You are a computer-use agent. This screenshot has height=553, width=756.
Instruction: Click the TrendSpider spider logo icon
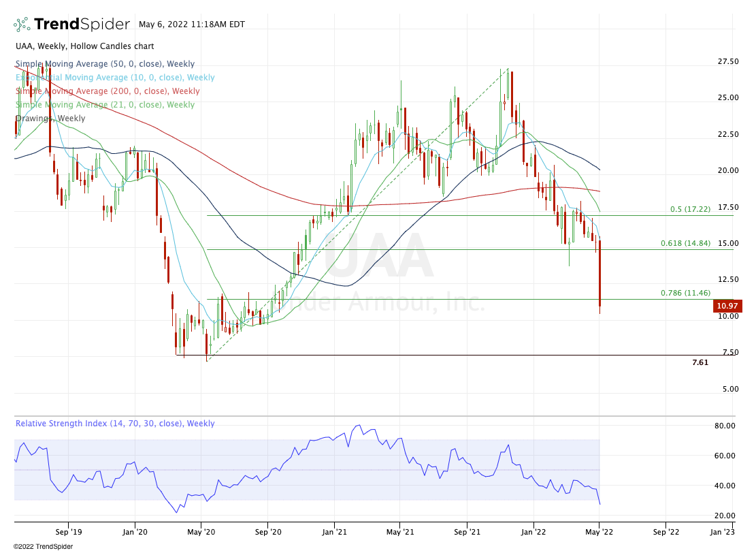pyautogui.click(x=22, y=25)
